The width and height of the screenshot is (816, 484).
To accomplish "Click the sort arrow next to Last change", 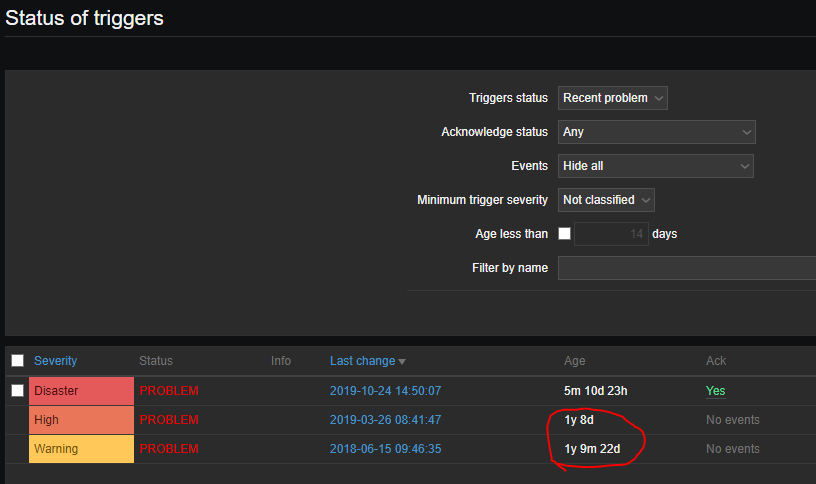I will (402, 362).
